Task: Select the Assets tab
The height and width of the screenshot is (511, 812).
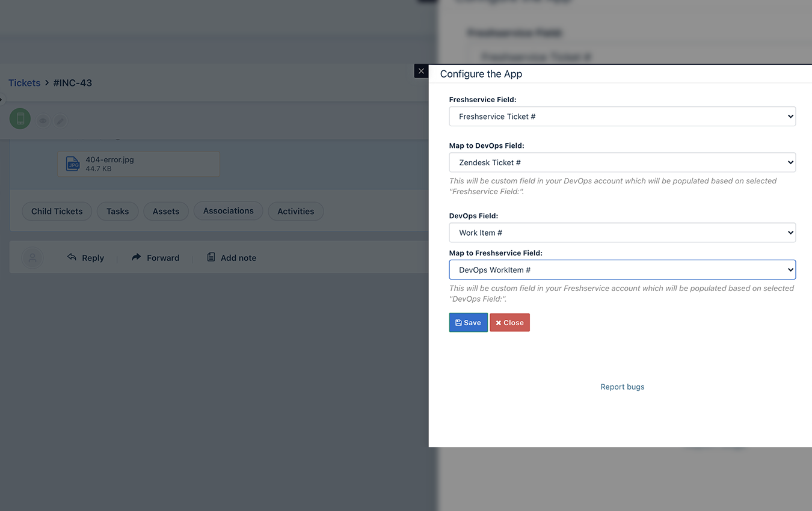Action: coord(166,211)
